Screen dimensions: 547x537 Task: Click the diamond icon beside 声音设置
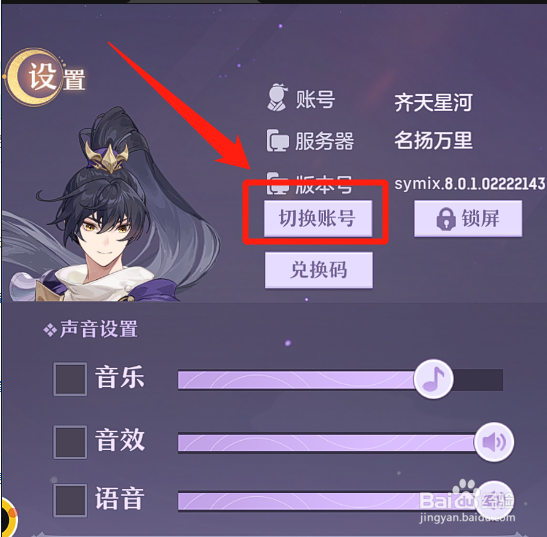50,330
